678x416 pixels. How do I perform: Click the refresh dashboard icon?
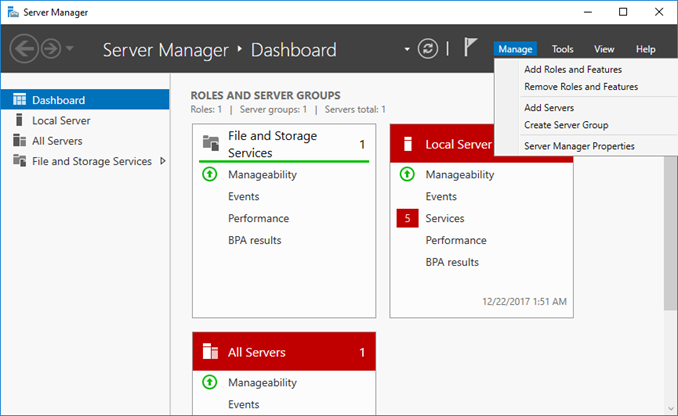pos(428,48)
